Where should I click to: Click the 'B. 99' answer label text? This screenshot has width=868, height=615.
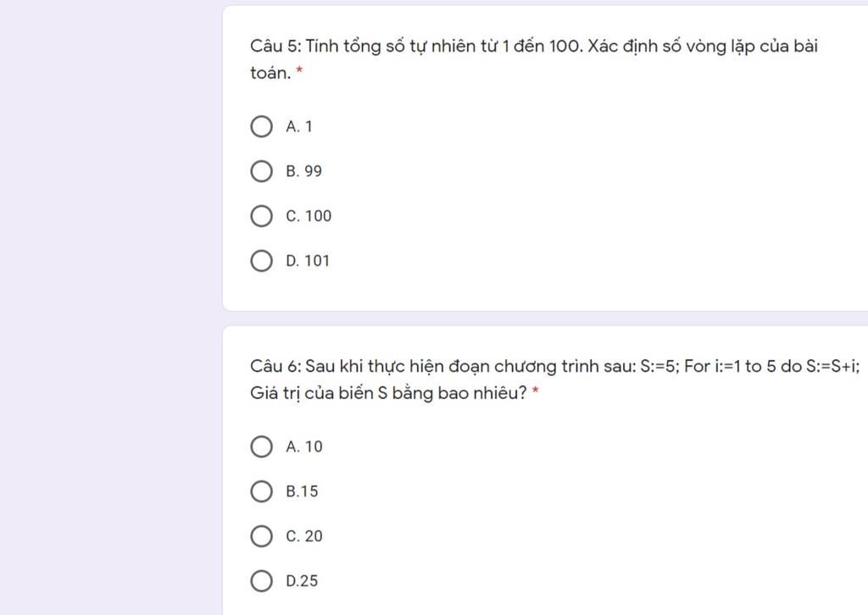click(304, 171)
